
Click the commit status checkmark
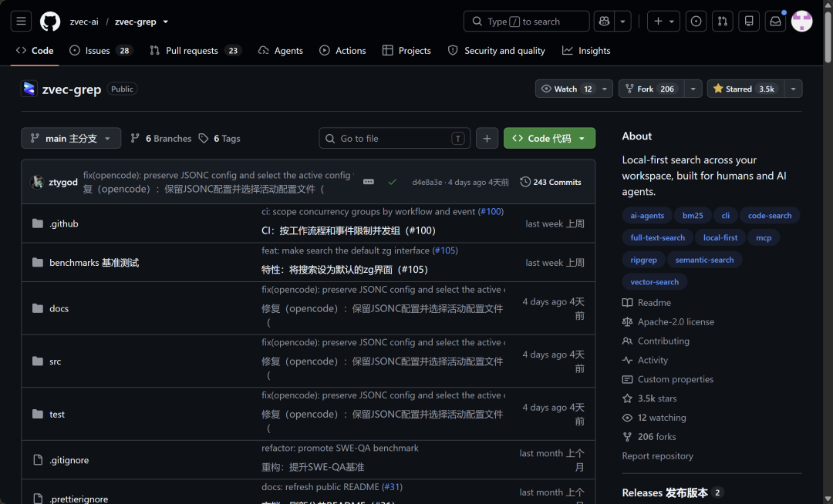point(392,182)
